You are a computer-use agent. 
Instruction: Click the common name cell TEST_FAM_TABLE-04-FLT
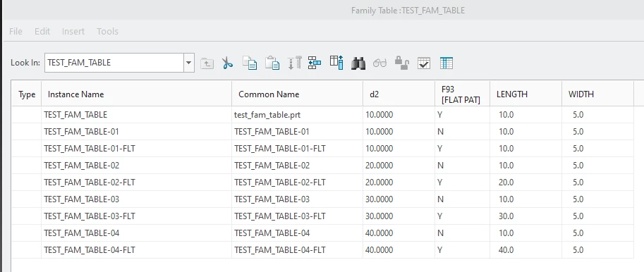coord(298,250)
